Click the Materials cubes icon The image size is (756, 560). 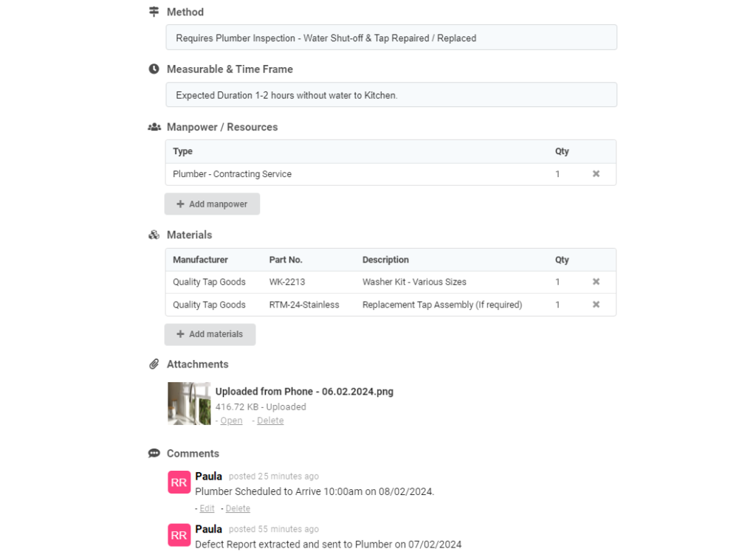coord(154,235)
